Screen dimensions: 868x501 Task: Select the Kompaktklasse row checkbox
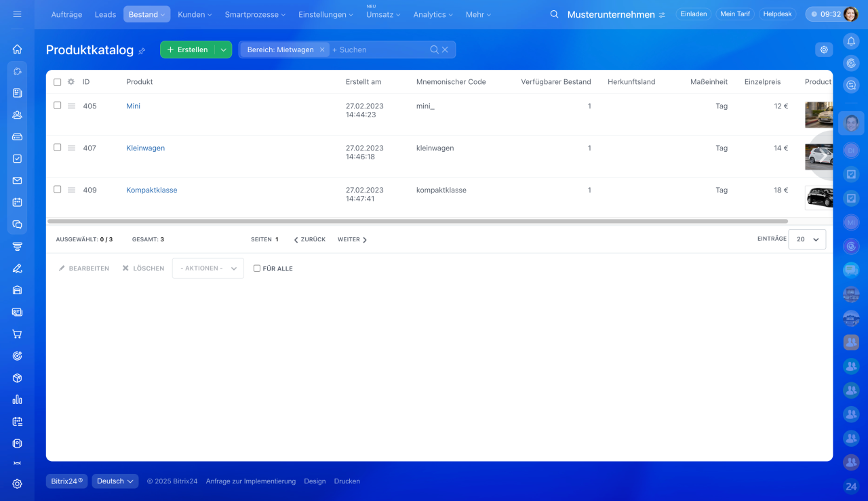coord(58,190)
